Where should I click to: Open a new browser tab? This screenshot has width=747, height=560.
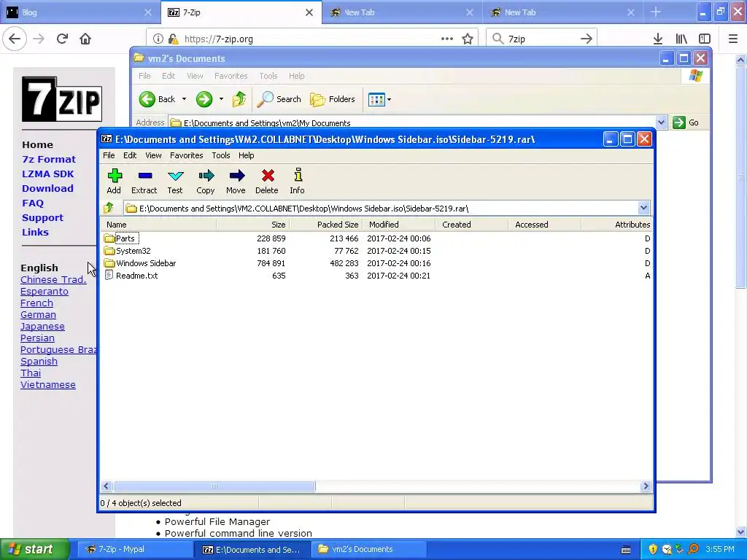[x=656, y=12]
